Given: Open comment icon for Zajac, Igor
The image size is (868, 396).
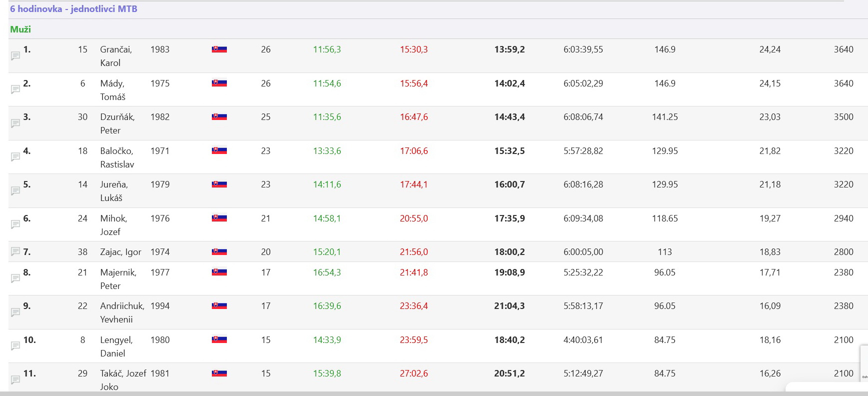Looking at the screenshot, I should click(15, 251).
